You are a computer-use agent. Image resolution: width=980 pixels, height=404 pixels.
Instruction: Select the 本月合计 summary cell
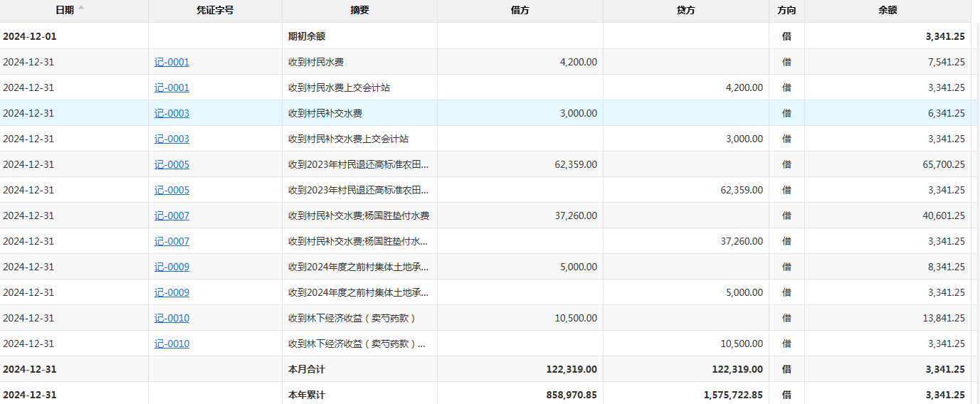[307, 369]
